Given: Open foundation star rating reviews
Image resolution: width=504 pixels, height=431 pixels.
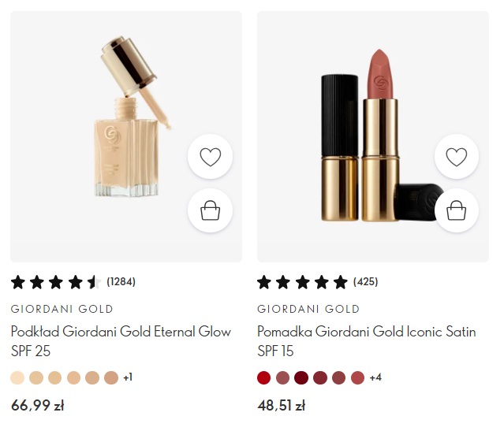Looking at the screenshot, I should pos(56,282).
